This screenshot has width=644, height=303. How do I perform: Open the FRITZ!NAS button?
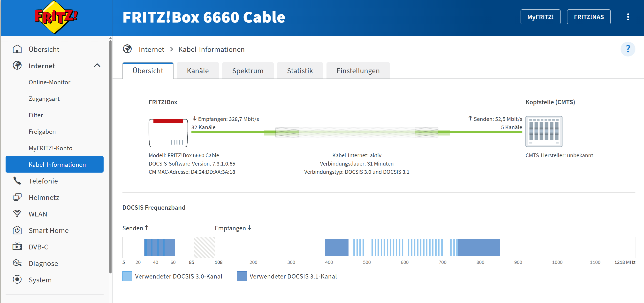589,17
